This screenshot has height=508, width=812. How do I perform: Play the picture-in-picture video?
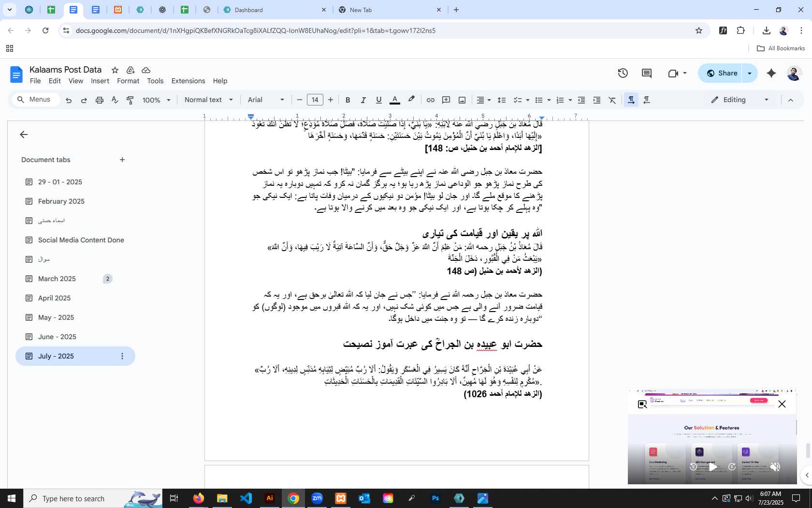(712, 467)
